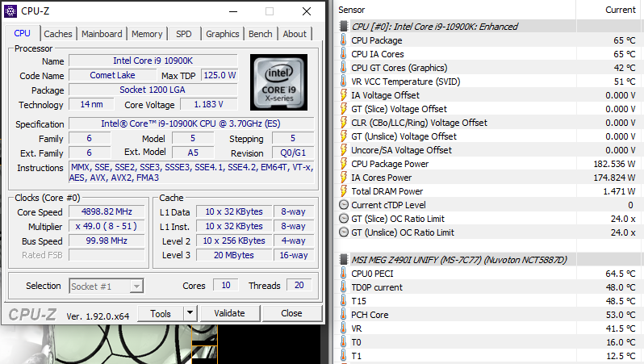Click the Uncore/SA Voltage Offset lightning icon
The width and height of the screenshot is (644, 364).
click(343, 150)
